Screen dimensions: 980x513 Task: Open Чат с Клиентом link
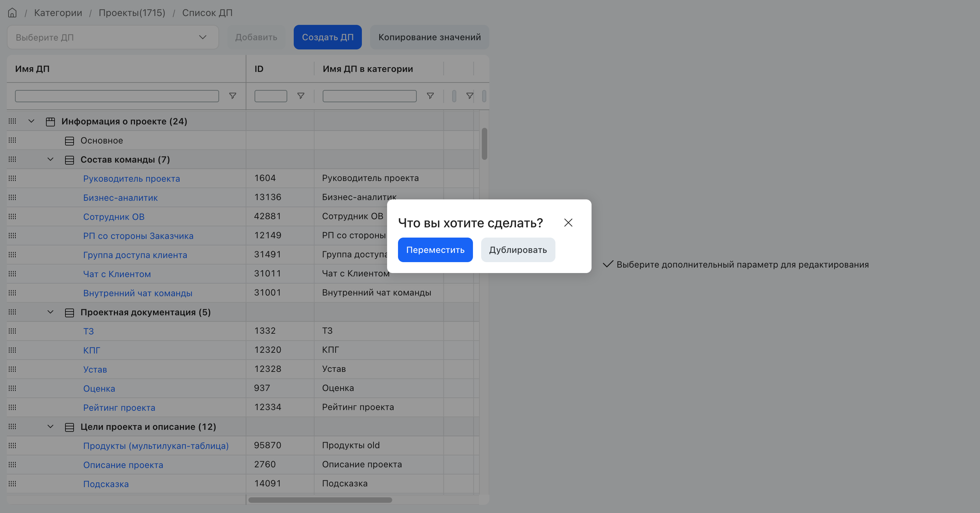pyautogui.click(x=117, y=274)
